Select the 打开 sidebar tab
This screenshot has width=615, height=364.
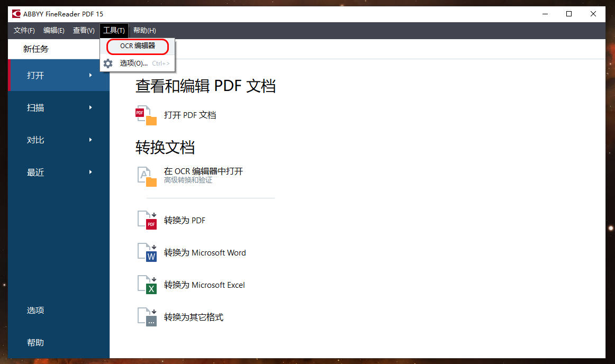[59, 75]
